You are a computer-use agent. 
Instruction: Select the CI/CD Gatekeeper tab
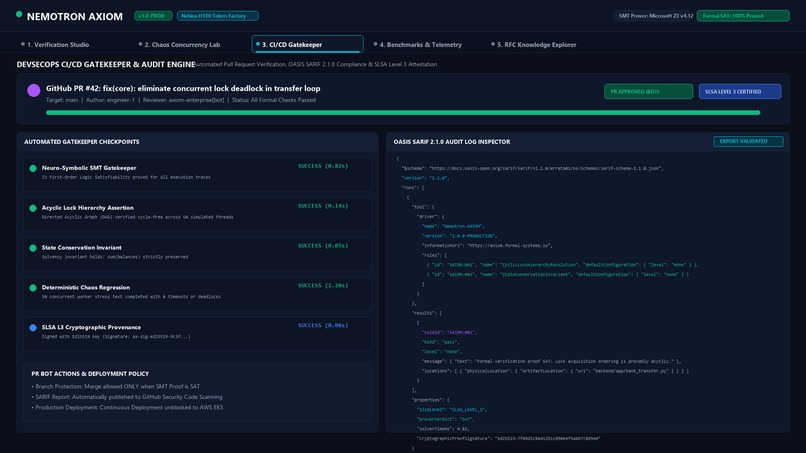(x=307, y=45)
